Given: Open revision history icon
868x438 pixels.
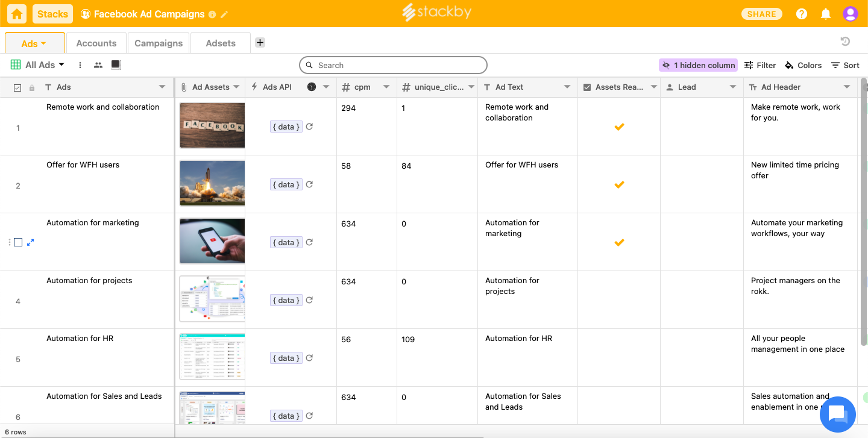Looking at the screenshot, I should [845, 41].
